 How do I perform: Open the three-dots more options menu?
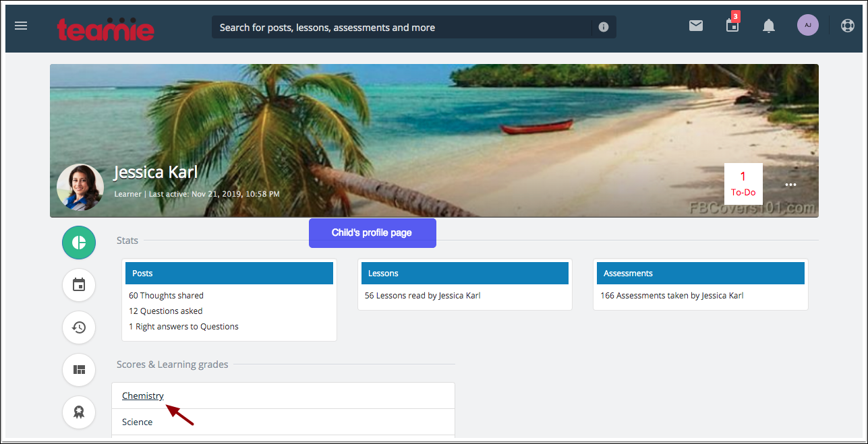point(791,185)
